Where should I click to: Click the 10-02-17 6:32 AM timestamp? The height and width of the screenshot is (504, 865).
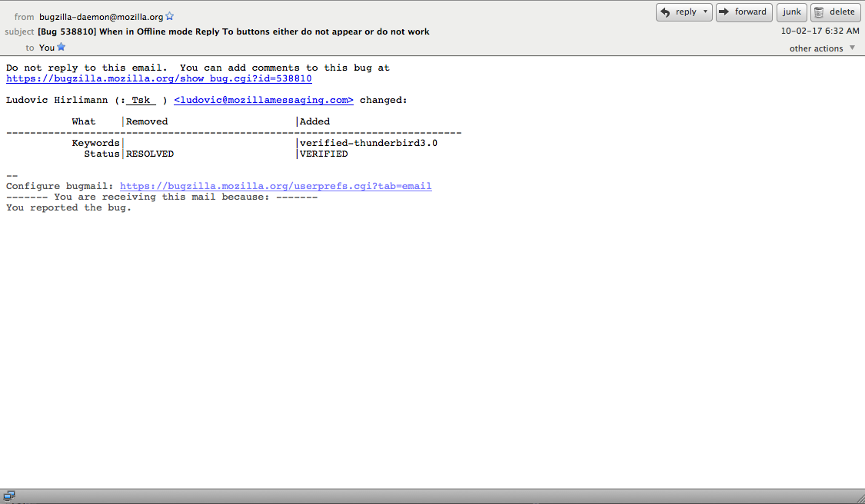click(820, 31)
